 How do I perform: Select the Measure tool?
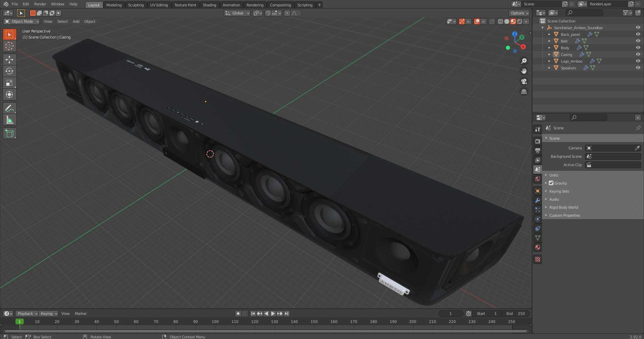tap(9, 120)
